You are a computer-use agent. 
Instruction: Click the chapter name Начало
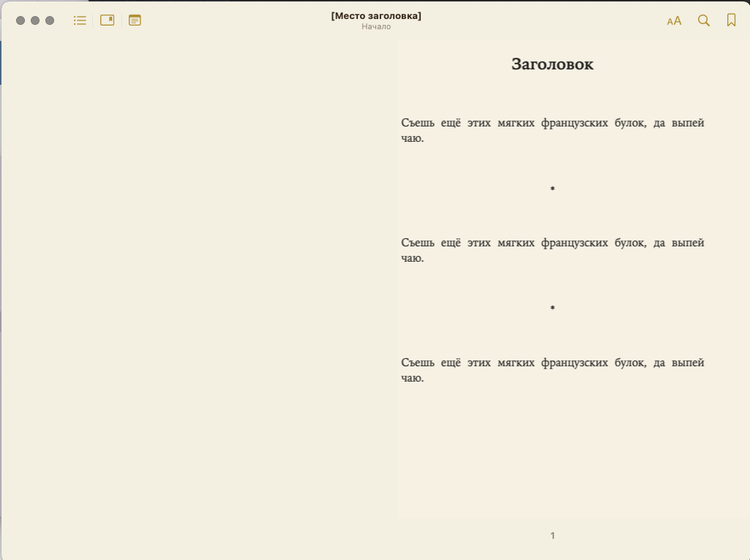[376, 27]
